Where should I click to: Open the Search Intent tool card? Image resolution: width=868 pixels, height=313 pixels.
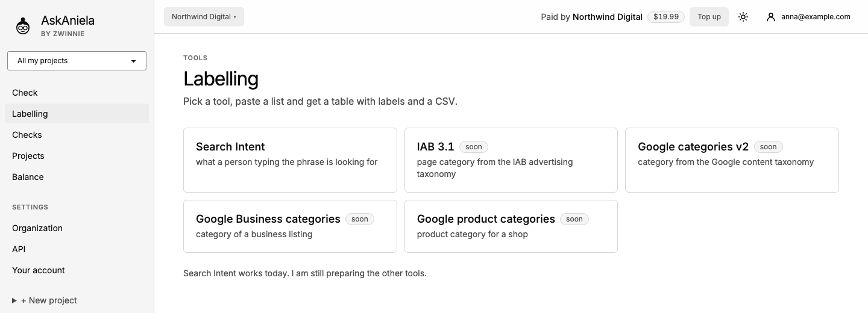[290, 160]
